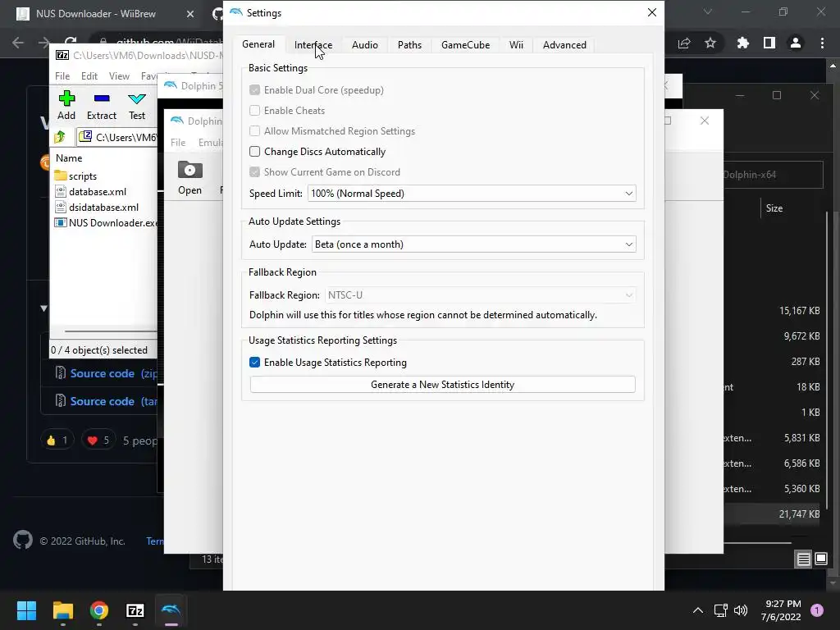Open the Audio settings tab
Viewport: 840px width, 630px height.
365,45
